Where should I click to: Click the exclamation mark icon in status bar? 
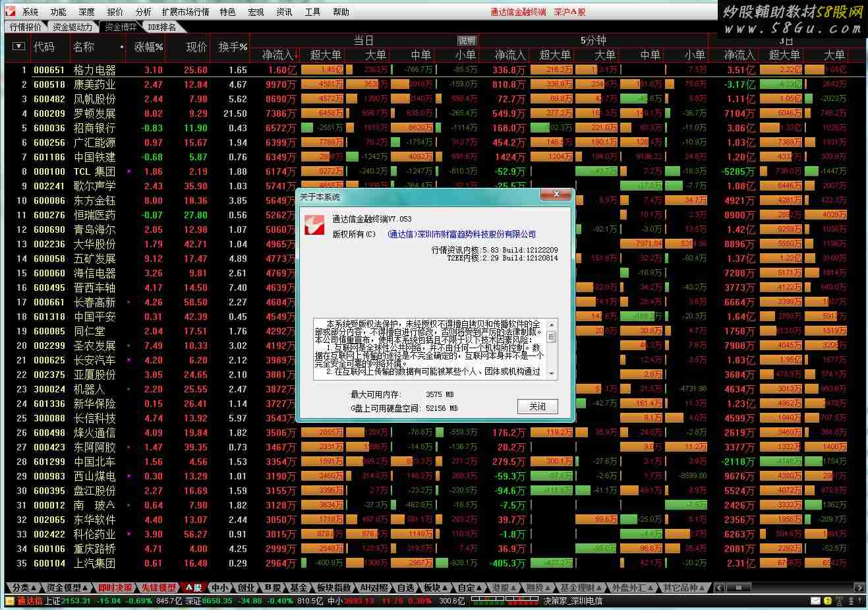[x=859, y=601]
